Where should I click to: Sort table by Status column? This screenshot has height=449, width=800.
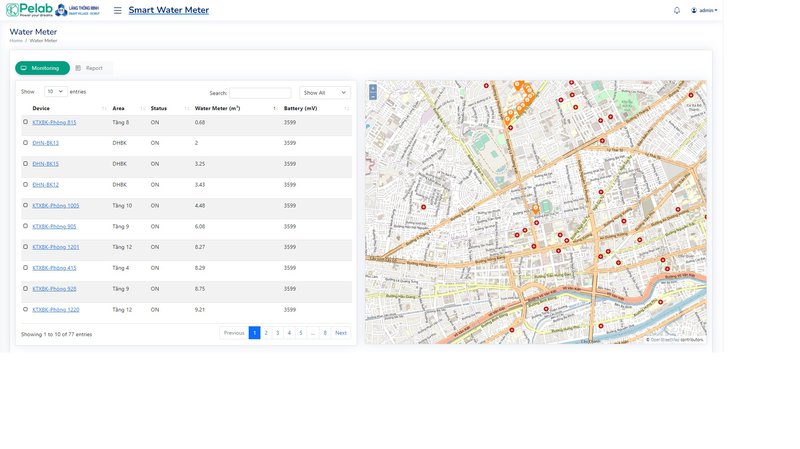170,108
